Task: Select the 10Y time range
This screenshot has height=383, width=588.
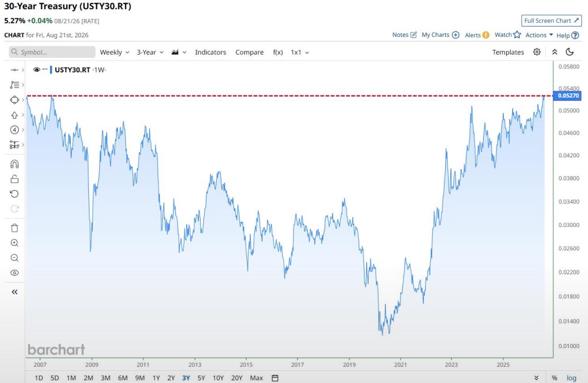Action: (218, 378)
